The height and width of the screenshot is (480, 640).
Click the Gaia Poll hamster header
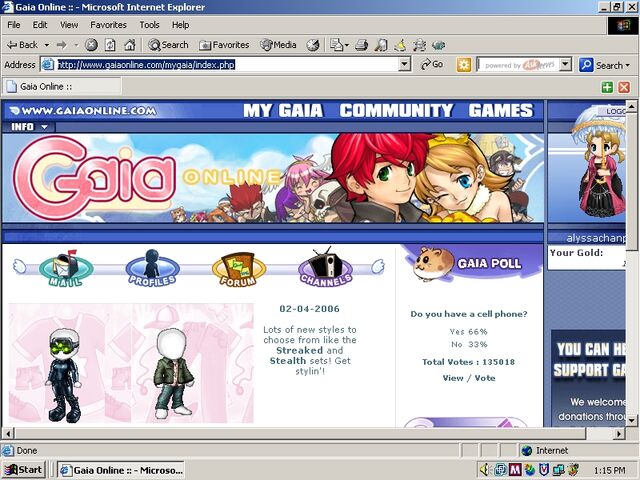tap(469, 263)
